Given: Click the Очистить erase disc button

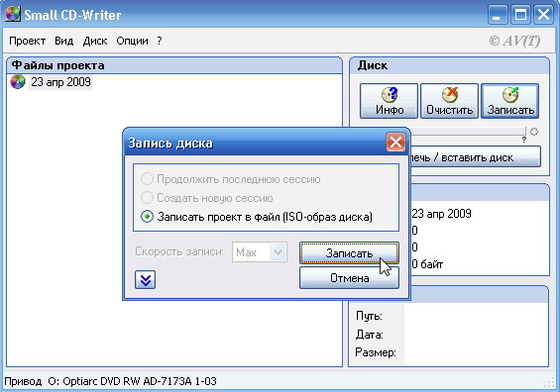Looking at the screenshot, I should point(449,101).
